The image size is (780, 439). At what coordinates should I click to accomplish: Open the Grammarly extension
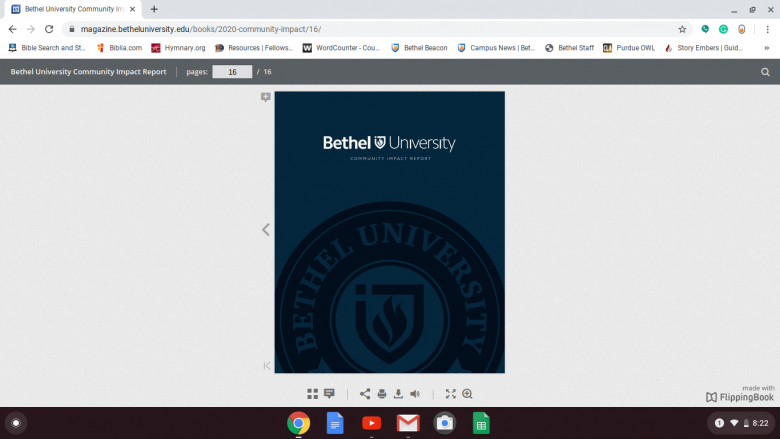point(723,29)
